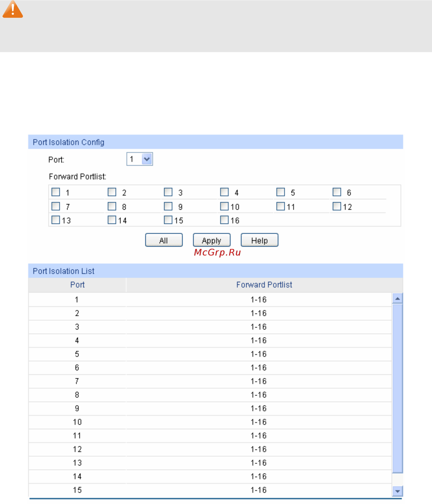432x504 pixels.
Task: Click the scroll down arrow of the list
Action: 397,491
